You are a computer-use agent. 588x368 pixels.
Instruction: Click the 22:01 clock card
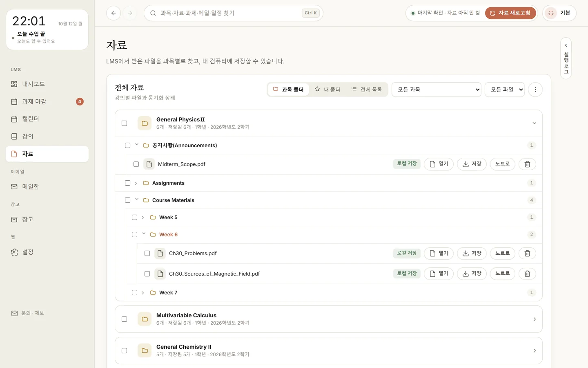click(47, 29)
